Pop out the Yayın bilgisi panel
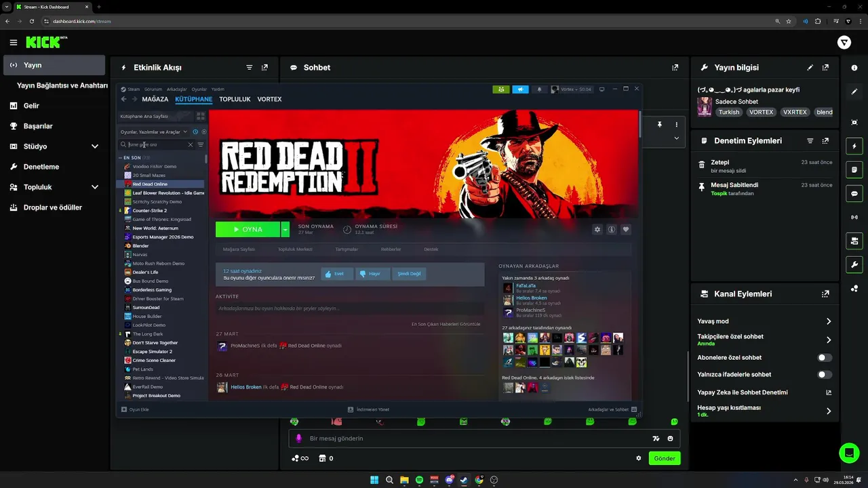 (825, 68)
